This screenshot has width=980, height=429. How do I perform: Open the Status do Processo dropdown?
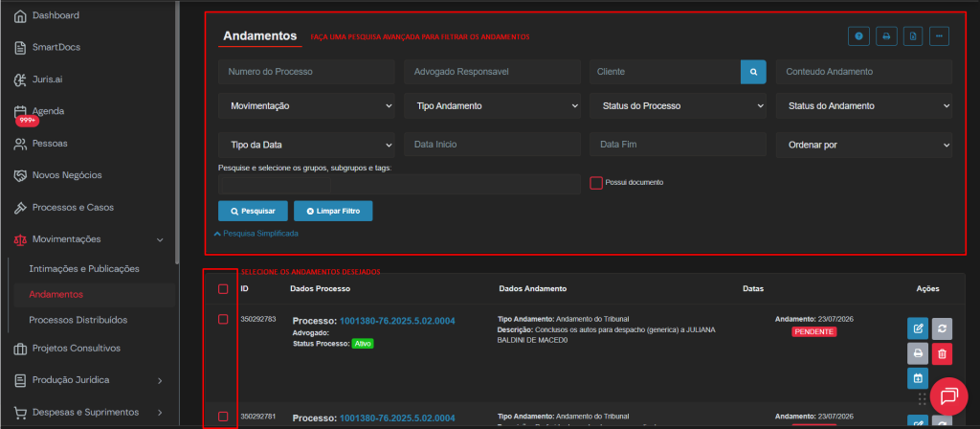(x=679, y=106)
